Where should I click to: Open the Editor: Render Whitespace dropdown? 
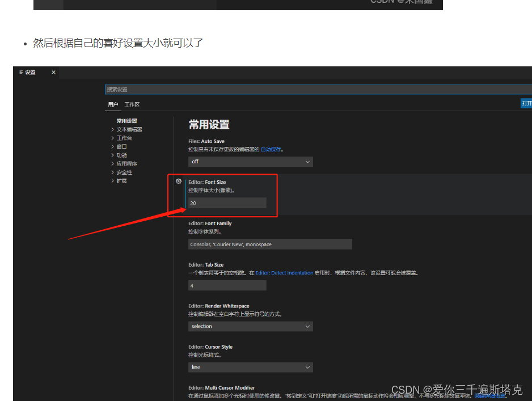click(x=250, y=326)
